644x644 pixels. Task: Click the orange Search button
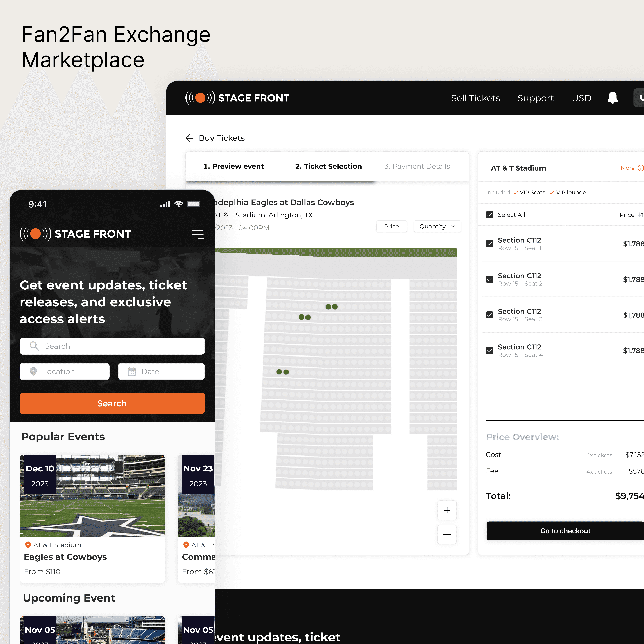[112, 403]
